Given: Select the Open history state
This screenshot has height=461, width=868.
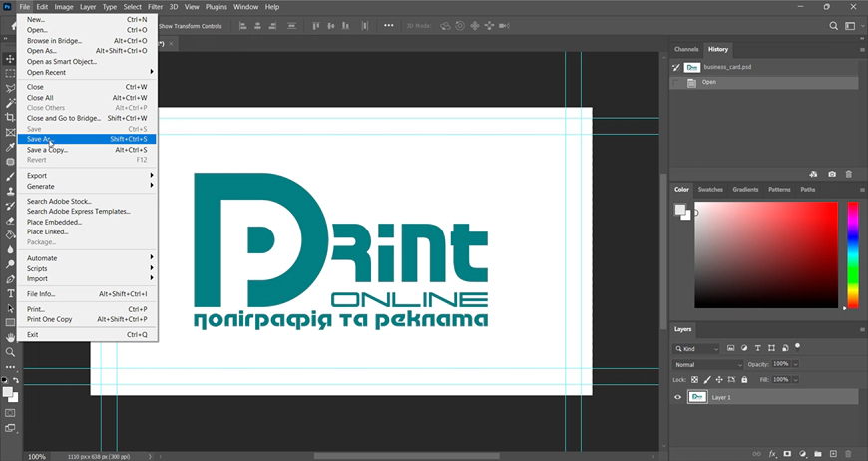Looking at the screenshot, I should click(764, 82).
